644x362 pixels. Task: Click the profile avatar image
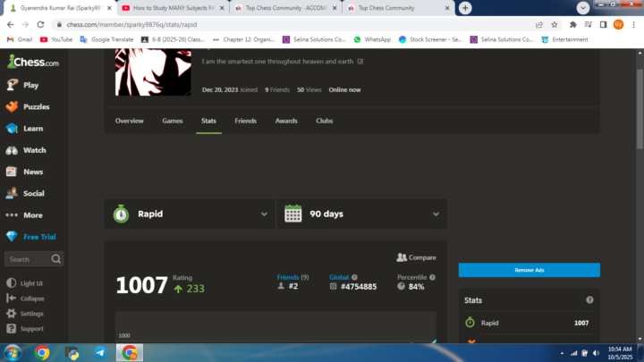pyautogui.click(x=153, y=72)
